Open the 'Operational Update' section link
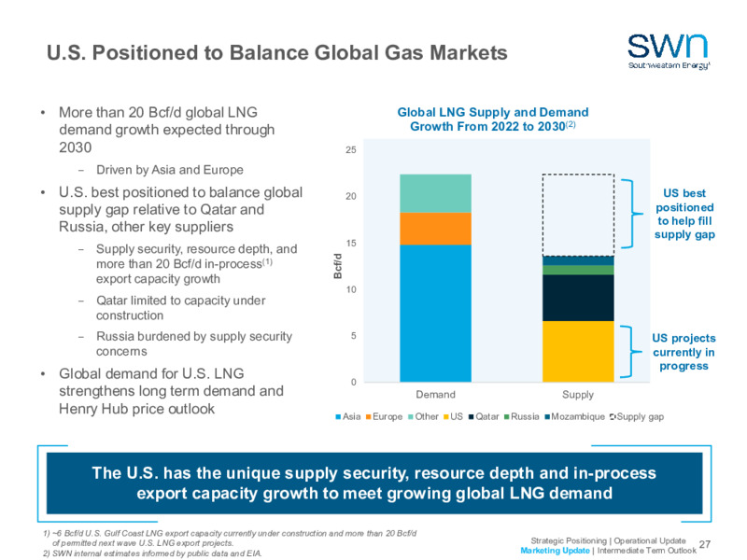 [650, 541]
